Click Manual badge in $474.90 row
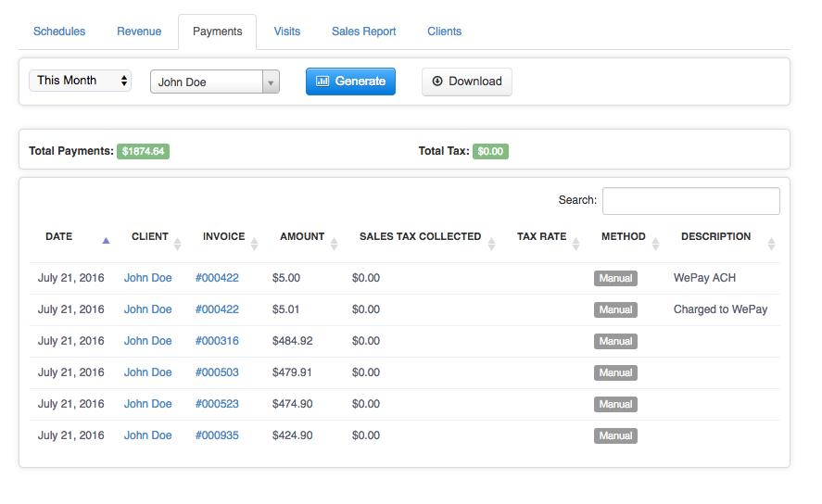The image size is (822, 504). click(x=615, y=404)
